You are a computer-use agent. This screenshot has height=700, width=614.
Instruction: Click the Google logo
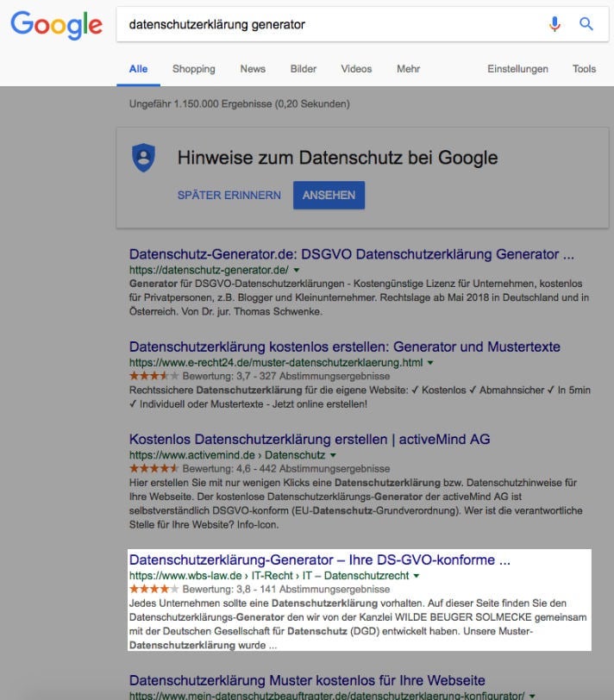pyautogui.click(x=56, y=25)
